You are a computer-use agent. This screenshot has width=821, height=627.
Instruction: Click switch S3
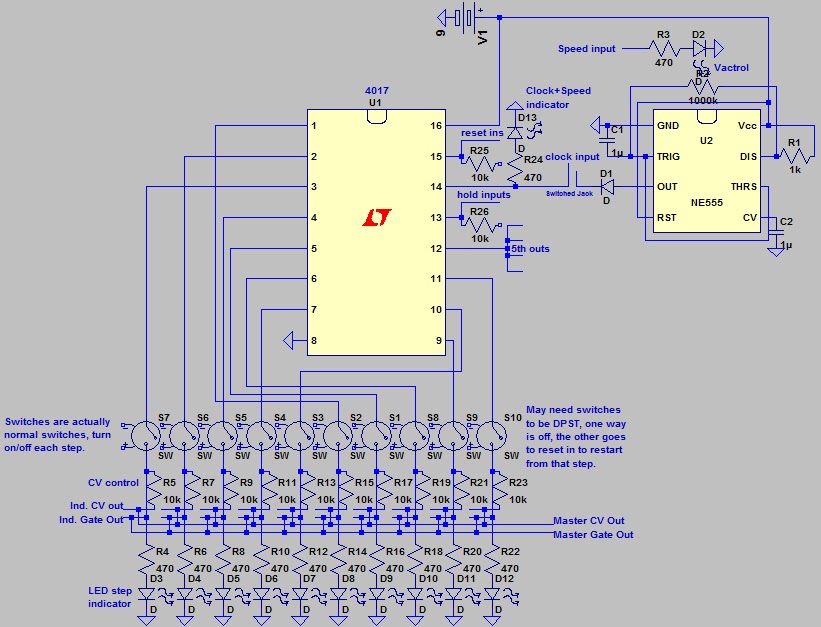(x=299, y=436)
